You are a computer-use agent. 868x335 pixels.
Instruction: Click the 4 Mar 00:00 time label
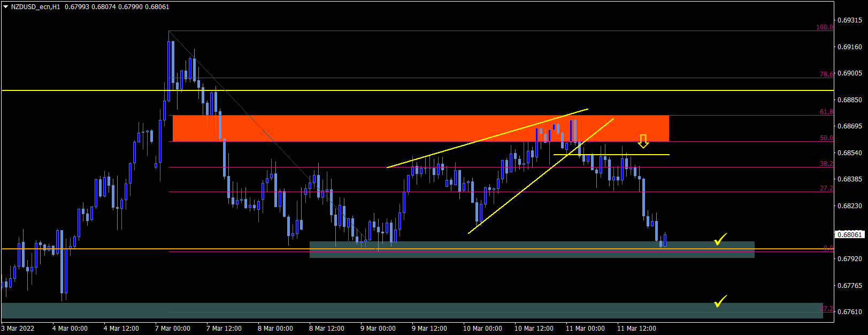[x=70, y=329]
